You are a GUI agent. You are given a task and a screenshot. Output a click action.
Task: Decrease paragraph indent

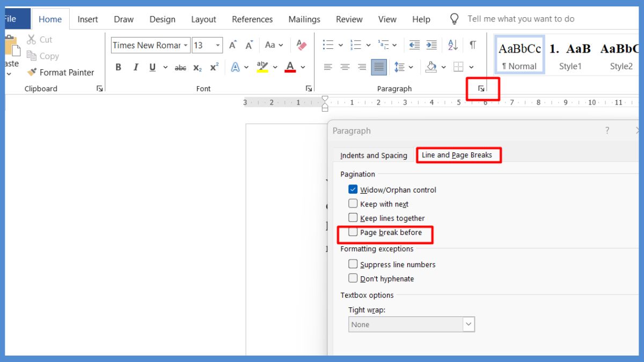[414, 45]
